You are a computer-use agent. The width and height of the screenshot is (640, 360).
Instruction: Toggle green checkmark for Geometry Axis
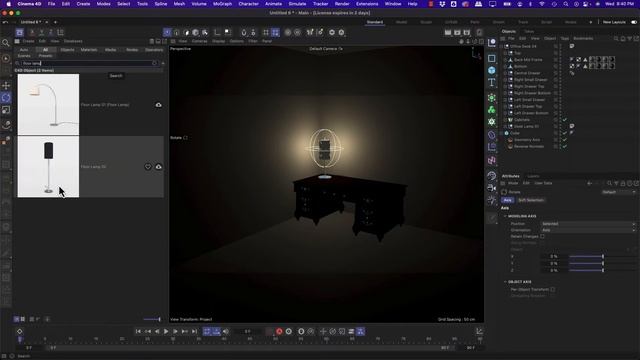point(565,140)
